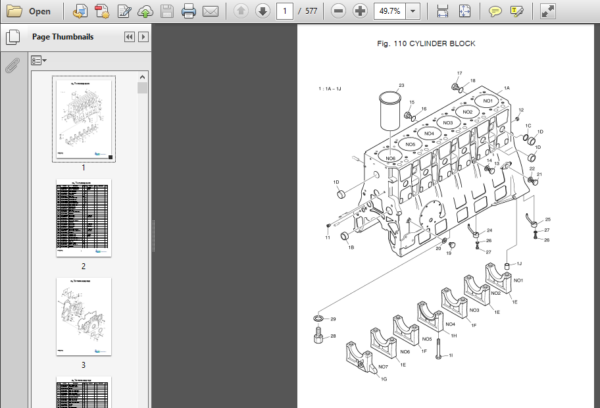Click the fit one full page icon

click(465, 11)
